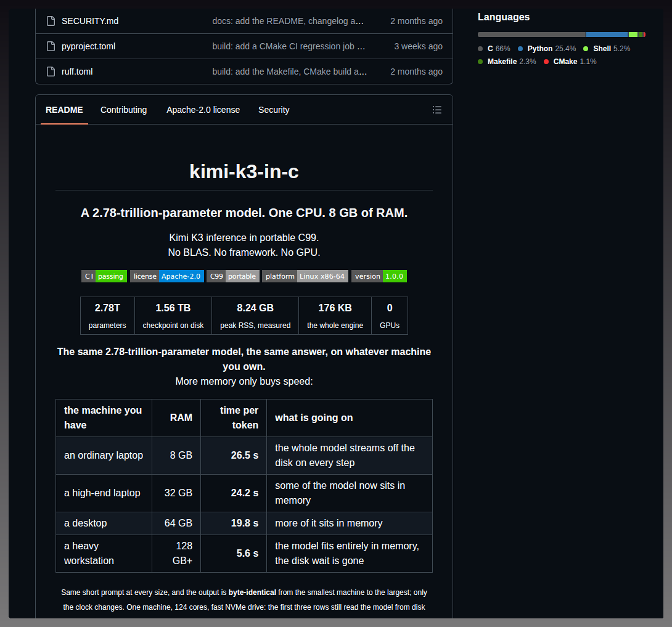Click the gray C segment of language bar
Image resolution: width=672 pixels, height=627 pixels.
coord(532,35)
